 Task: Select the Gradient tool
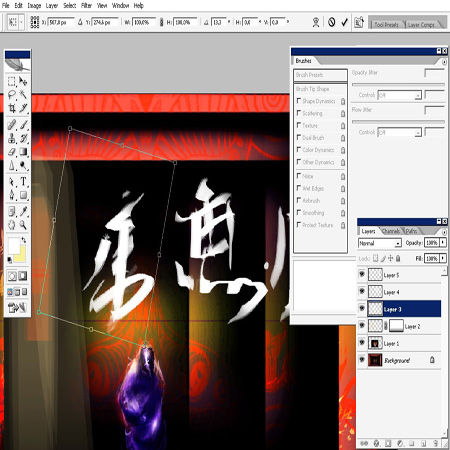23,152
